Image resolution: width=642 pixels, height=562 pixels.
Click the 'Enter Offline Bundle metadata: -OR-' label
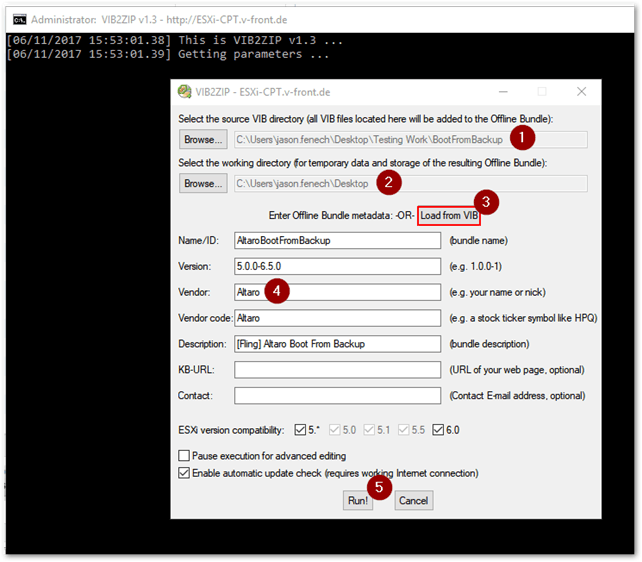tap(341, 216)
